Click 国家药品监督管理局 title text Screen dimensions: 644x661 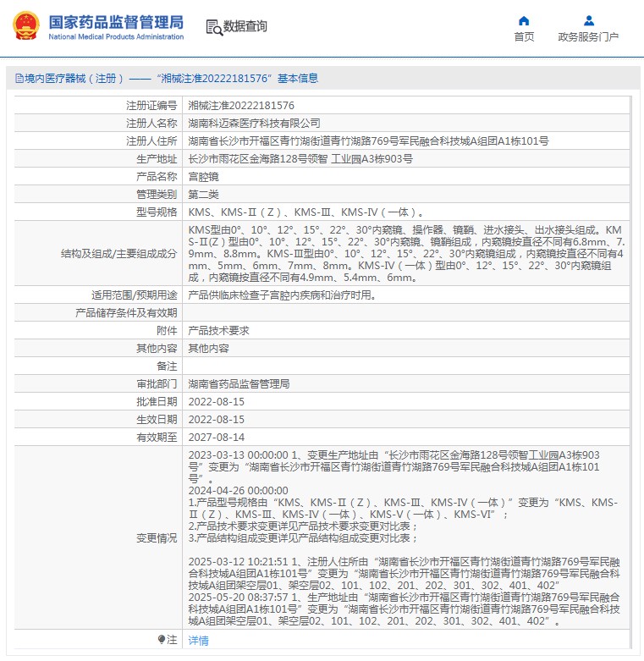coord(116,22)
